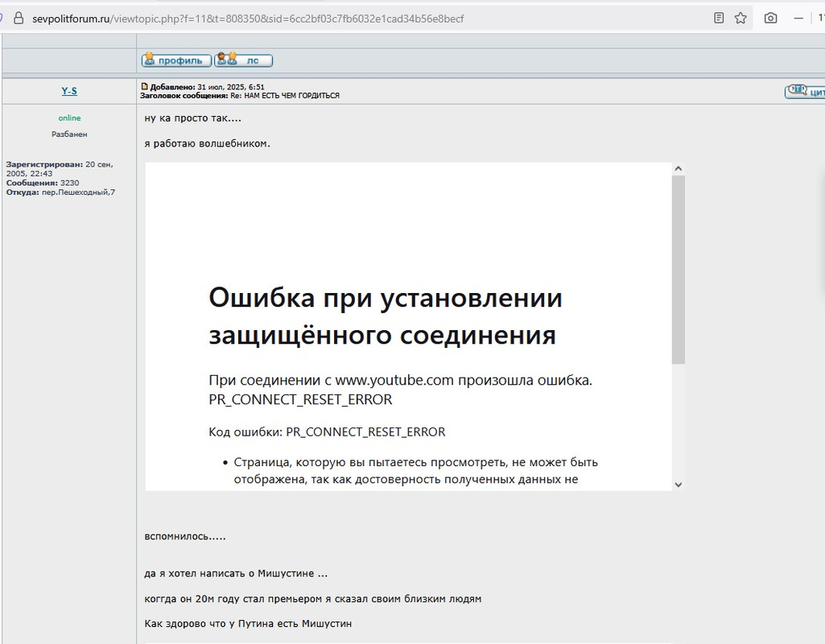Minimize the browser window

coord(798,19)
